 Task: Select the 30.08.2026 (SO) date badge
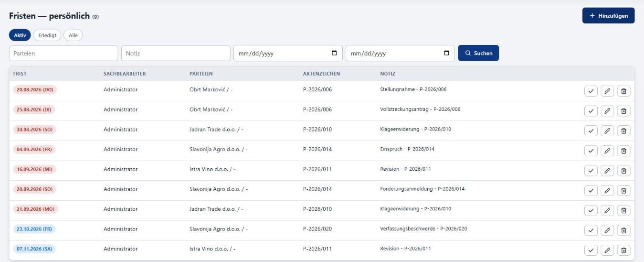35,130
